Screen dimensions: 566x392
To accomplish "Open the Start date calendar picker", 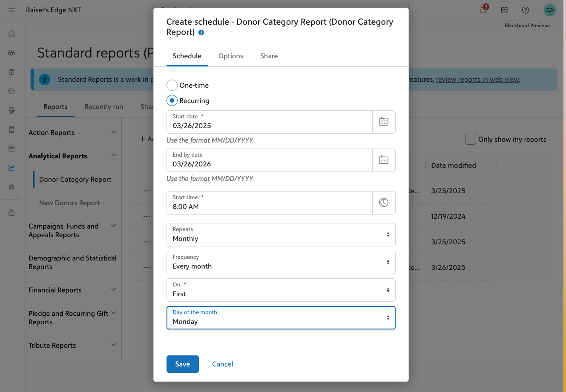I will tap(384, 122).
